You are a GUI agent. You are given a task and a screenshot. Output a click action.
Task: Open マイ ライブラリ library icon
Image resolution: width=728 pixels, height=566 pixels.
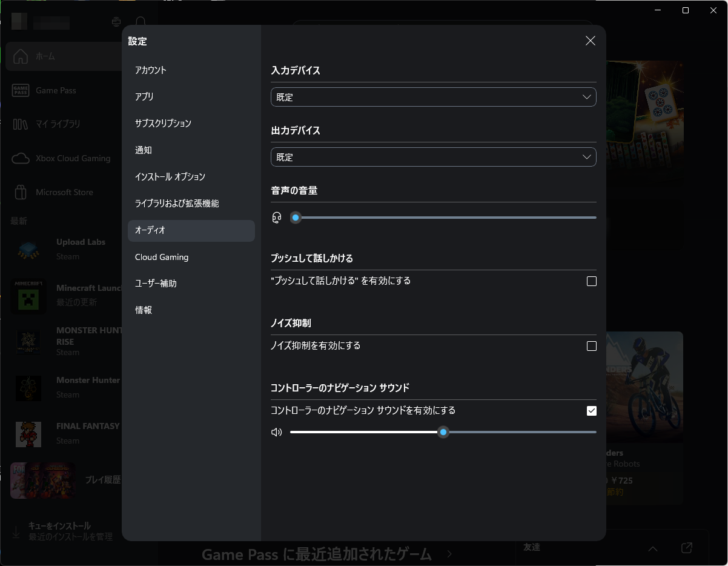click(x=21, y=124)
